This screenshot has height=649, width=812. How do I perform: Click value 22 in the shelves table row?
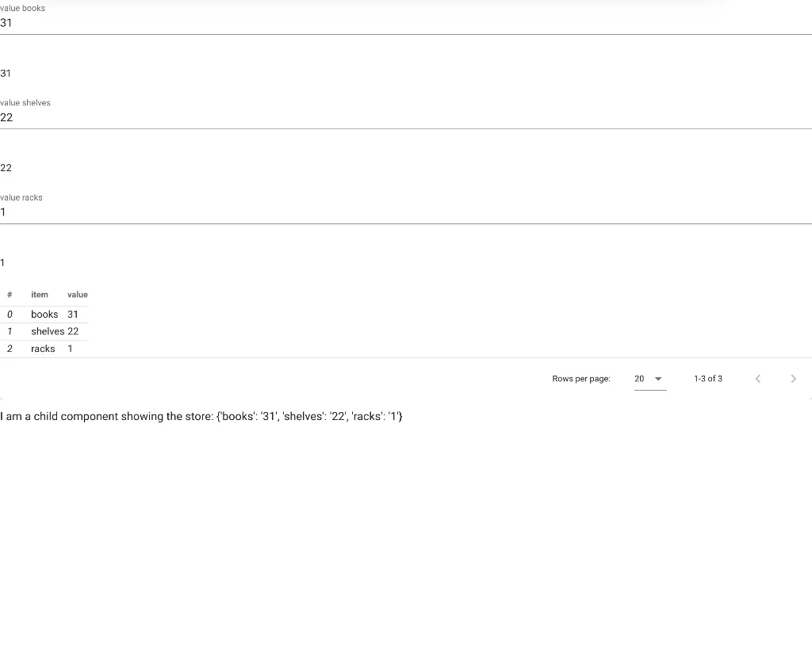[x=73, y=331]
